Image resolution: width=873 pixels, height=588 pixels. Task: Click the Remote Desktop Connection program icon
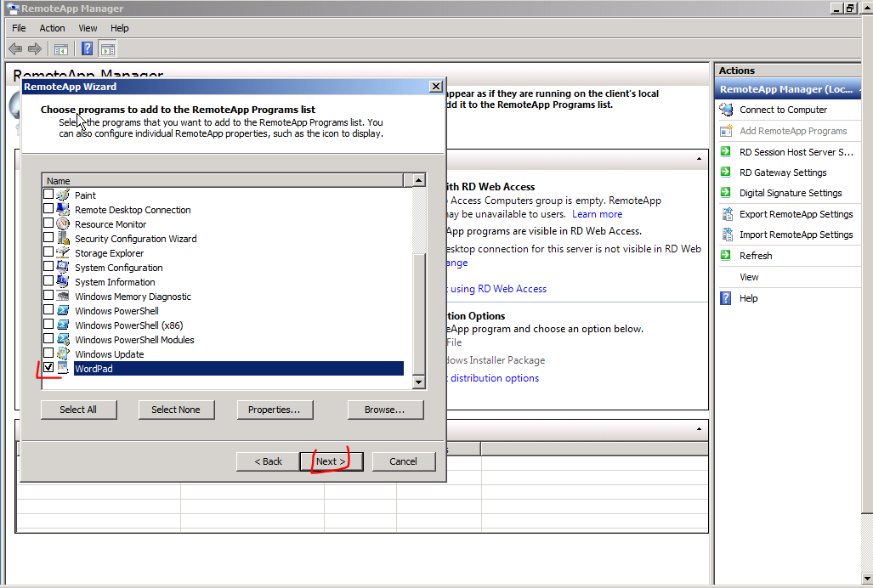(x=63, y=209)
